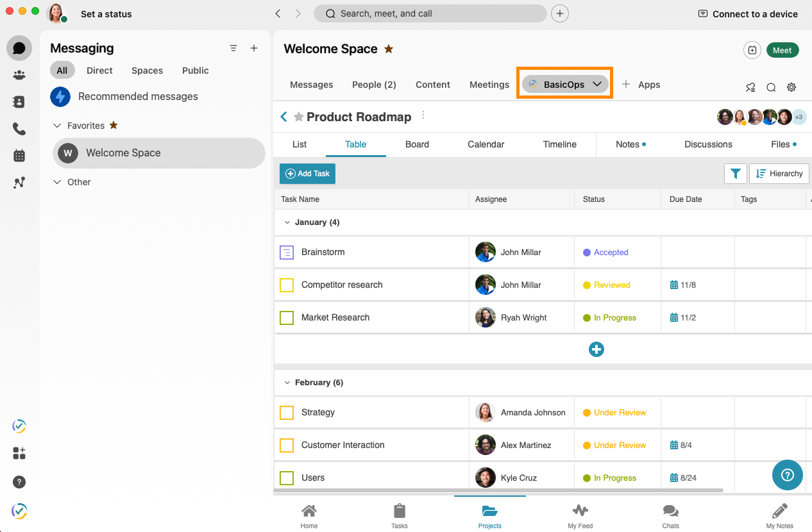Select the Direct messaging filter
Screen dimensions: 812x532
coord(99,71)
